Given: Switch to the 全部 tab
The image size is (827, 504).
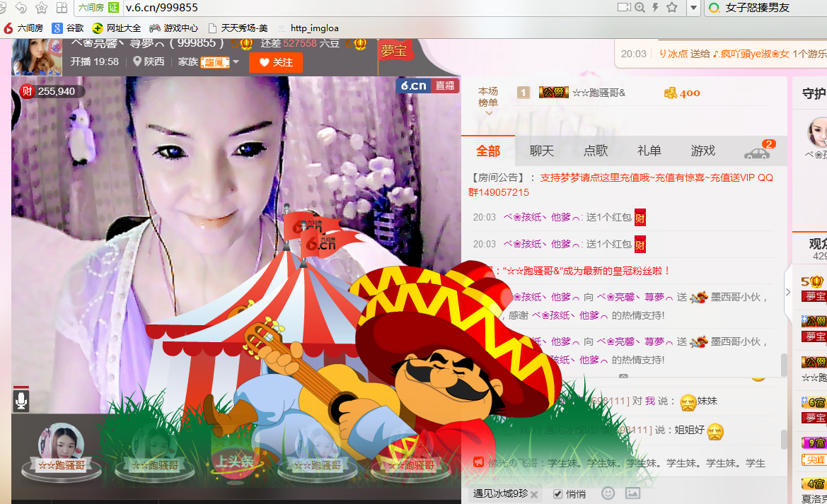Looking at the screenshot, I should point(488,151).
